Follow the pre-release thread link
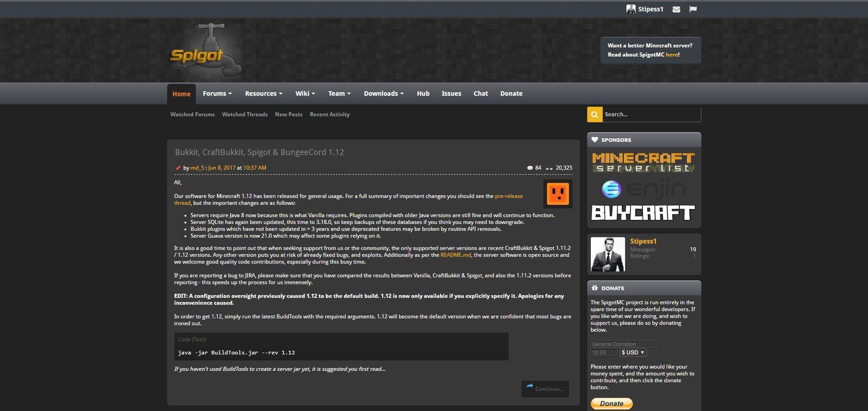The height and width of the screenshot is (411, 868). 508,196
